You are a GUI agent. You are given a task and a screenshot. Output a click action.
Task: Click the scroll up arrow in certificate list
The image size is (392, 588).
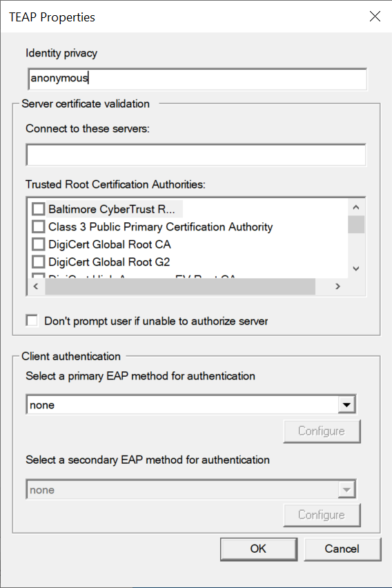[356, 207]
